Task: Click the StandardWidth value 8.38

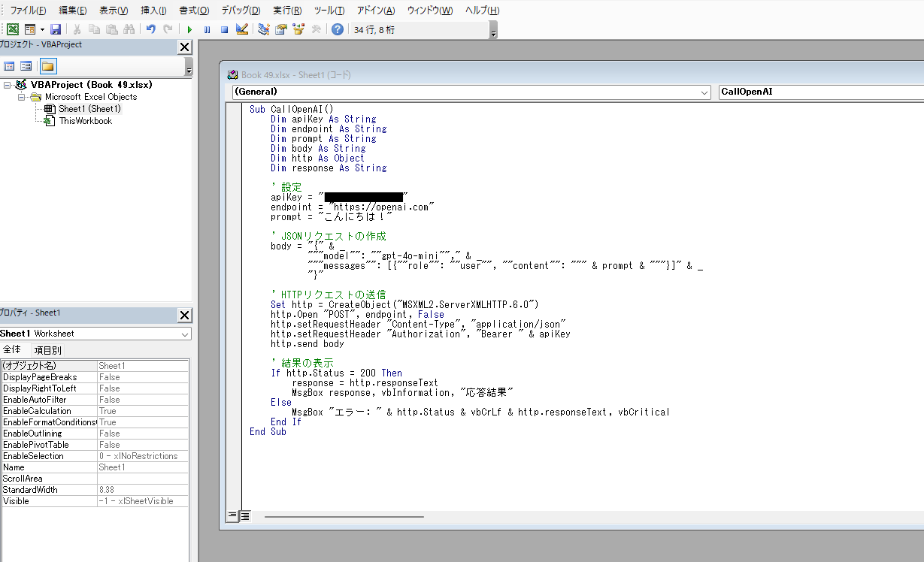Action: (x=143, y=490)
